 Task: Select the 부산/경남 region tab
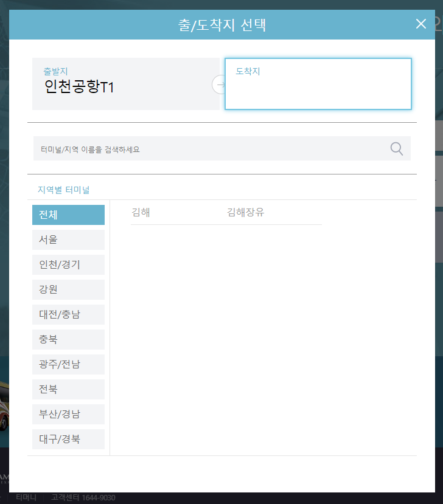click(x=69, y=414)
